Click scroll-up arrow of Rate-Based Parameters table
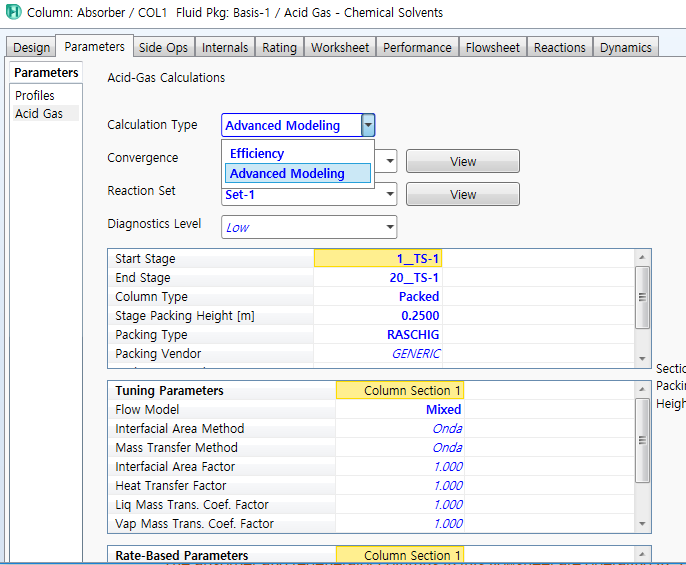This screenshot has height=565, width=686. click(642, 554)
